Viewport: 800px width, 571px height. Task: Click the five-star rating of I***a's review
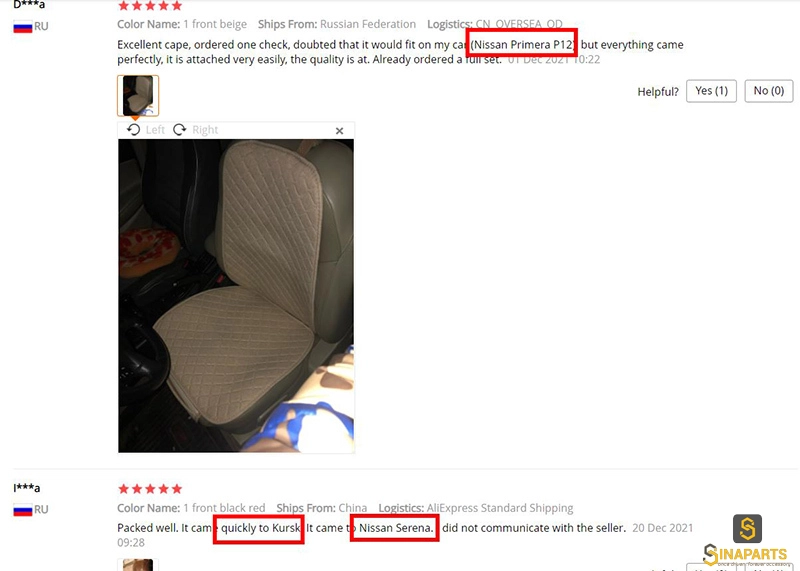(150, 489)
